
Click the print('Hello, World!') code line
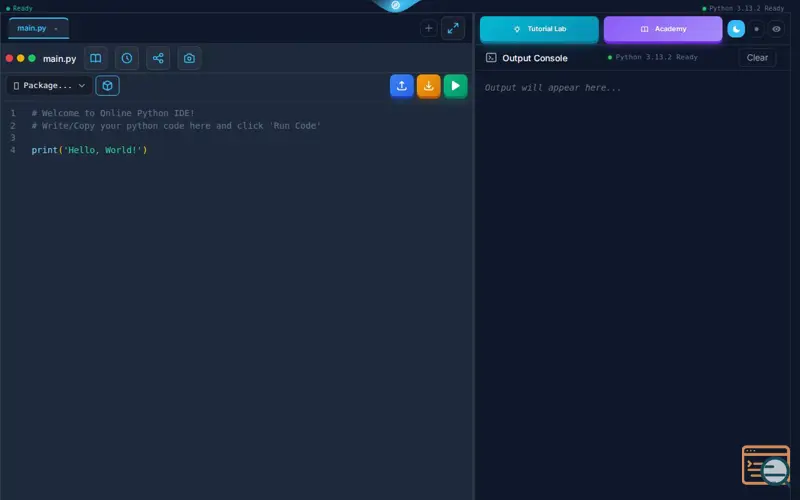tap(89, 150)
